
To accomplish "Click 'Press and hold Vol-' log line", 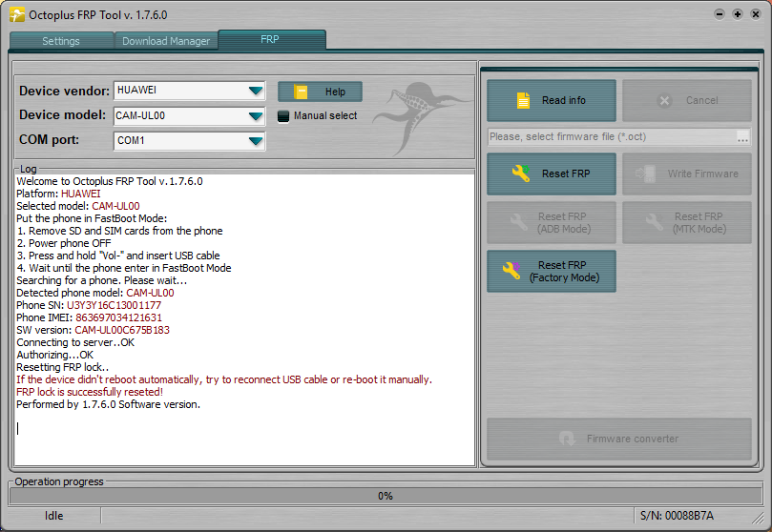I will [x=118, y=256].
